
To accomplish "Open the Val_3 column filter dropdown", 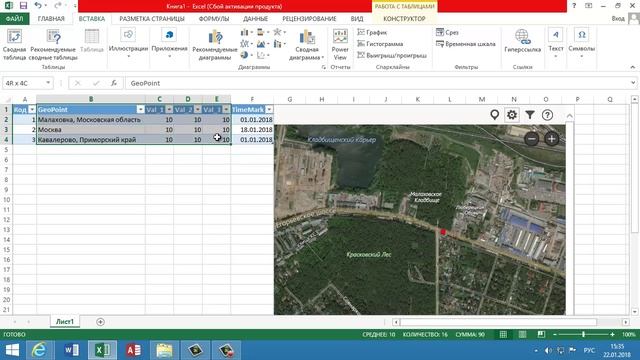I will tap(226, 110).
